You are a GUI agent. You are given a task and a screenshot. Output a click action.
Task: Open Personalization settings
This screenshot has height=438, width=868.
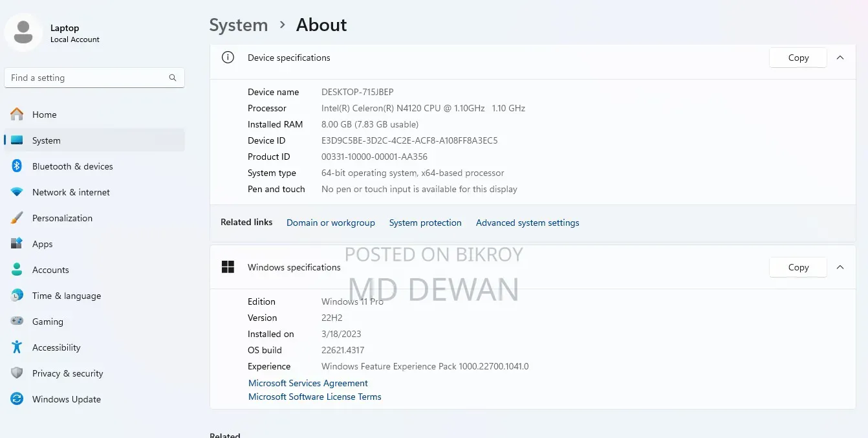pos(94,218)
